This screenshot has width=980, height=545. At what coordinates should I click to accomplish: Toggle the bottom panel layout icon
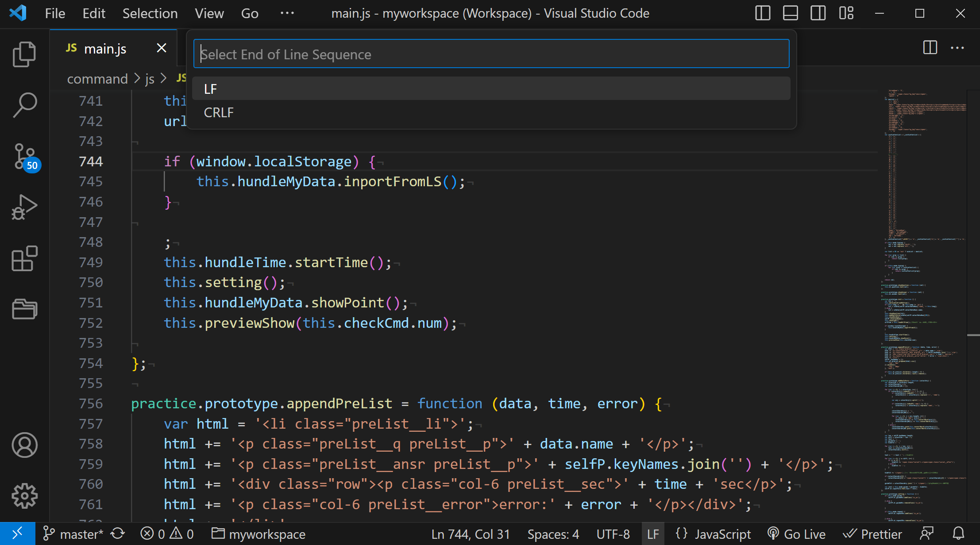pyautogui.click(x=790, y=13)
